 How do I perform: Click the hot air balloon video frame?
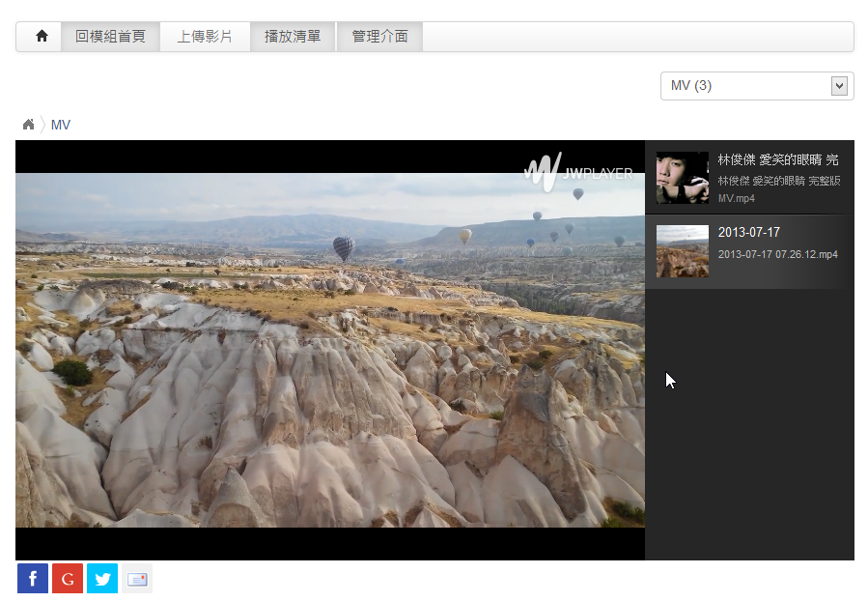tap(330, 350)
